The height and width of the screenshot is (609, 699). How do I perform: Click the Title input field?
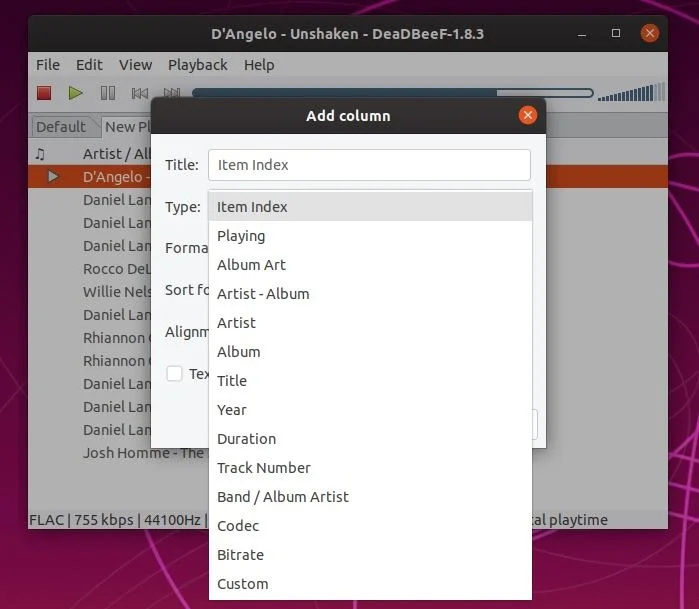point(368,165)
